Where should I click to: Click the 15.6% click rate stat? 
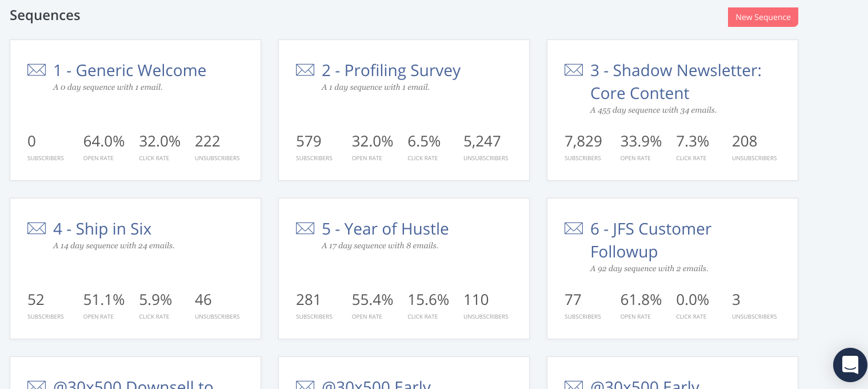(x=428, y=300)
